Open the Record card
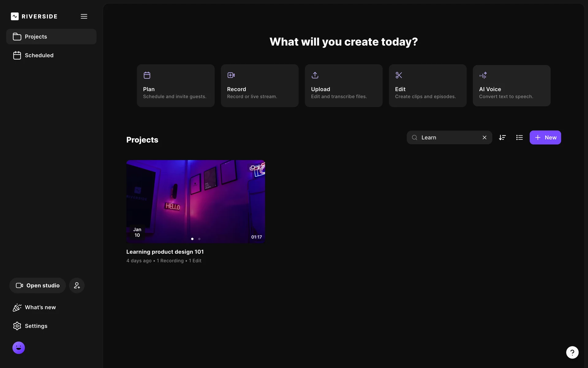Viewport: 588px width, 368px height. click(x=259, y=86)
